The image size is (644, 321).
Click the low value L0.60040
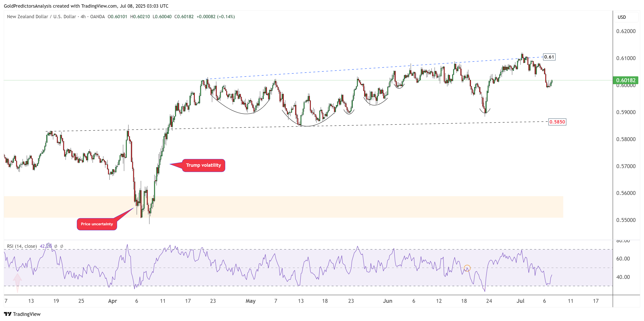(x=162, y=16)
